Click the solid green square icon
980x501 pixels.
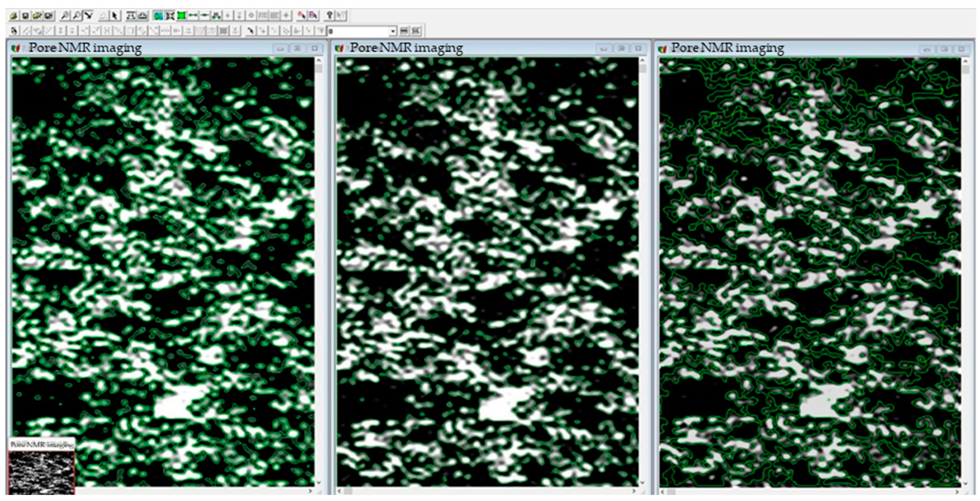pos(182,16)
